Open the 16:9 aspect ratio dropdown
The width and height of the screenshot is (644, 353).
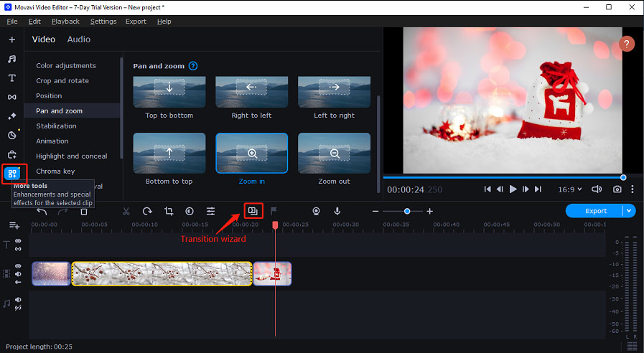(569, 189)
